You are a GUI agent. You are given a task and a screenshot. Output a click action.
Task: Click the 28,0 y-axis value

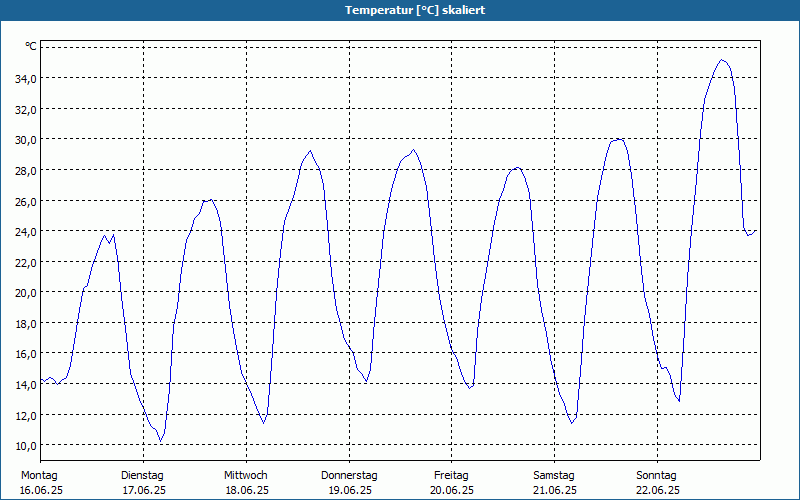click(27, 170)
